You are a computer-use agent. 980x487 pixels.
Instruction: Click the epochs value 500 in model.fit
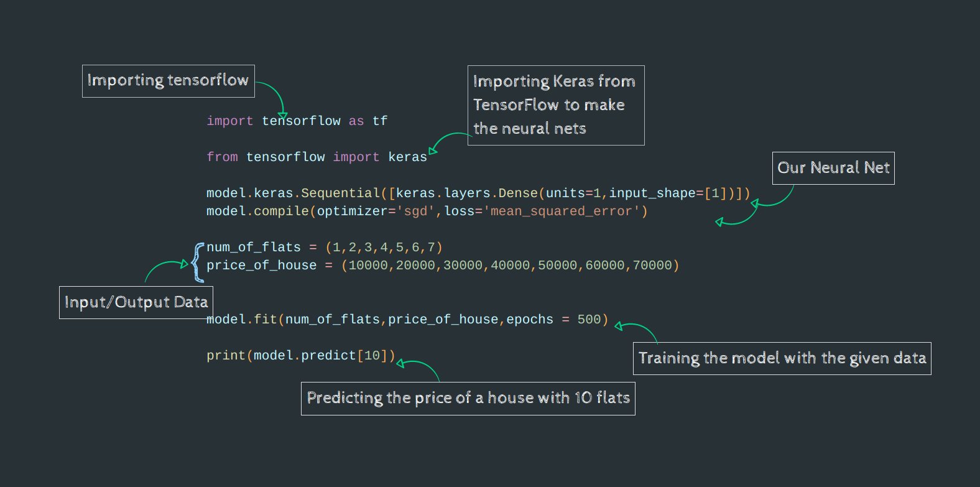click(x=589, y=320)
